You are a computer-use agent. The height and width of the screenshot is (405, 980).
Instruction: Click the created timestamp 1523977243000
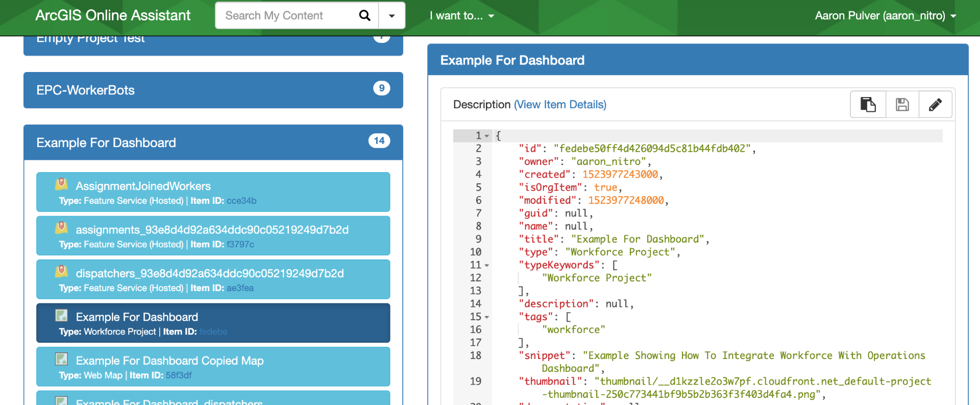[620, 175]
